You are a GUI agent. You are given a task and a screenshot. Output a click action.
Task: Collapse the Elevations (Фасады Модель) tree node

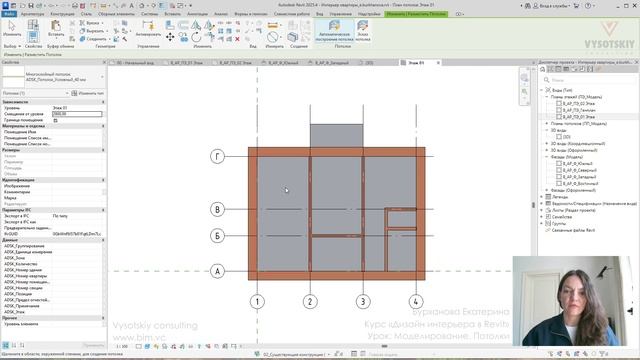pyautogui.click(x=547, y=157)
